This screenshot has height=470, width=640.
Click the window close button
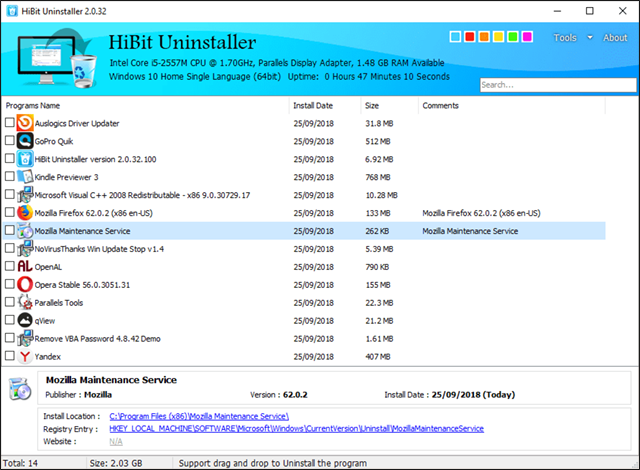point(622,11)
